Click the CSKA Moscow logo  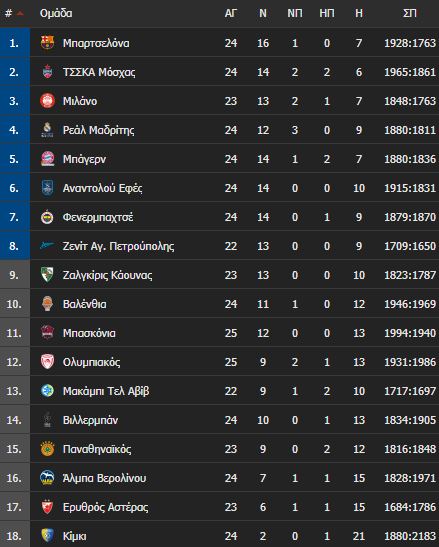[x=47, y=72]
